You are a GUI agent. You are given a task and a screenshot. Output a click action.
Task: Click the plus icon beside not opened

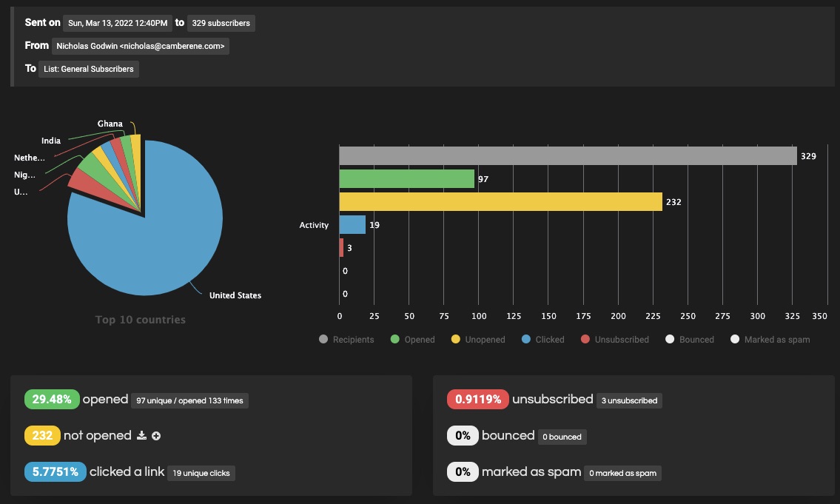[156, 436]
